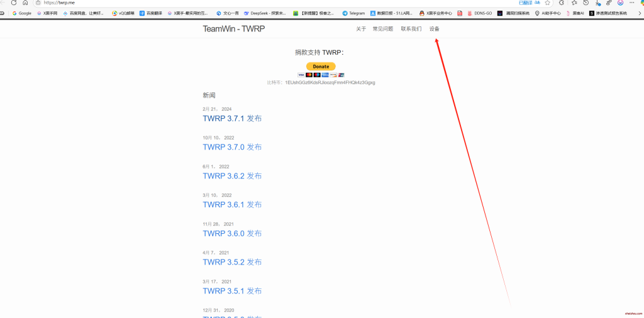Open the TWRP 3.6.0 发布 article
Screen dimensions: 644x318
232,234
